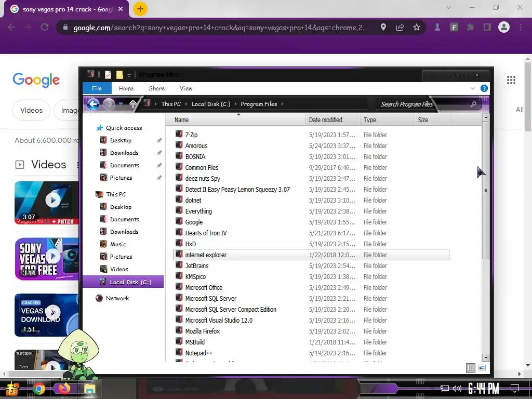Open volume control in system tray
This screenshot has height=399, width=532.
(x=457, y=389)
